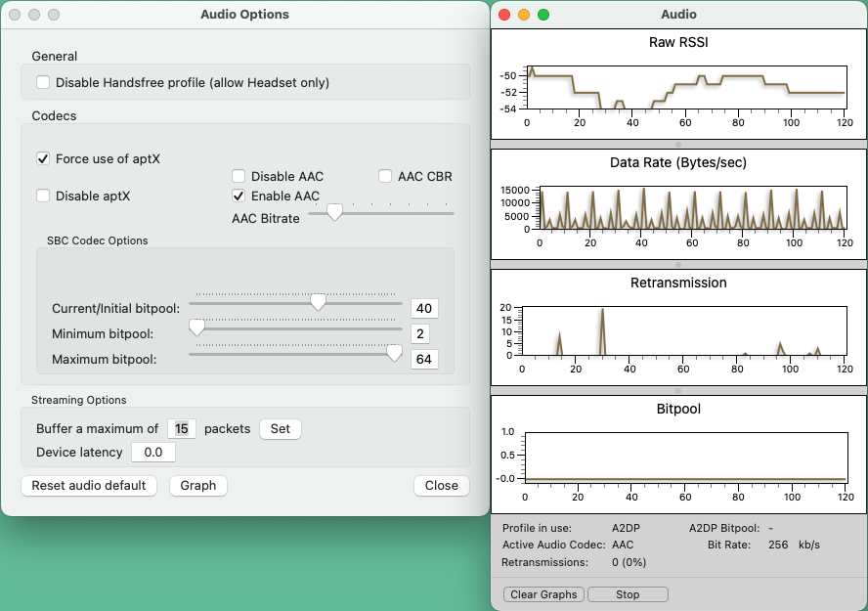
Task: Focus the Maximum bitpool value field
Action: tap(424, 359)
